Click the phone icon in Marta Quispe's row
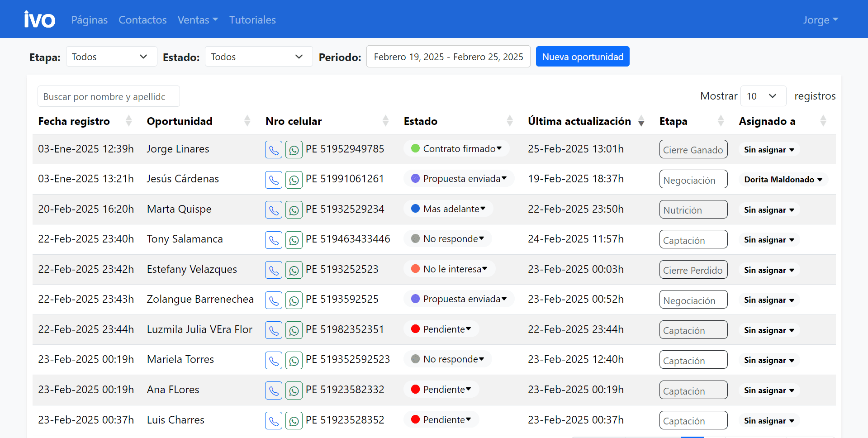 tap(274, 210)
